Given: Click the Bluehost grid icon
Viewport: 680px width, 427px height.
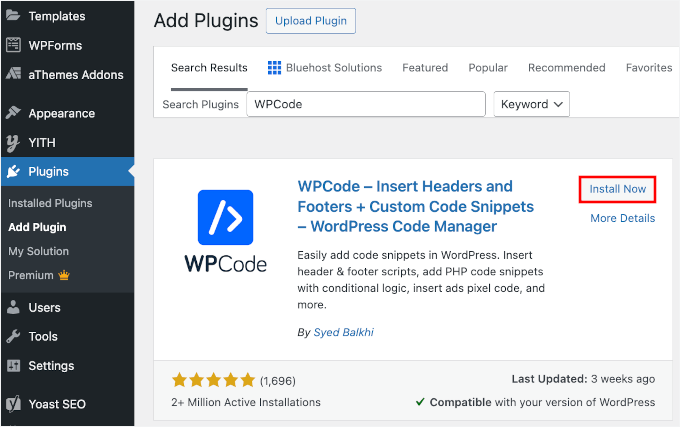Looking at the screenshot, I should (x=274, y=68).
